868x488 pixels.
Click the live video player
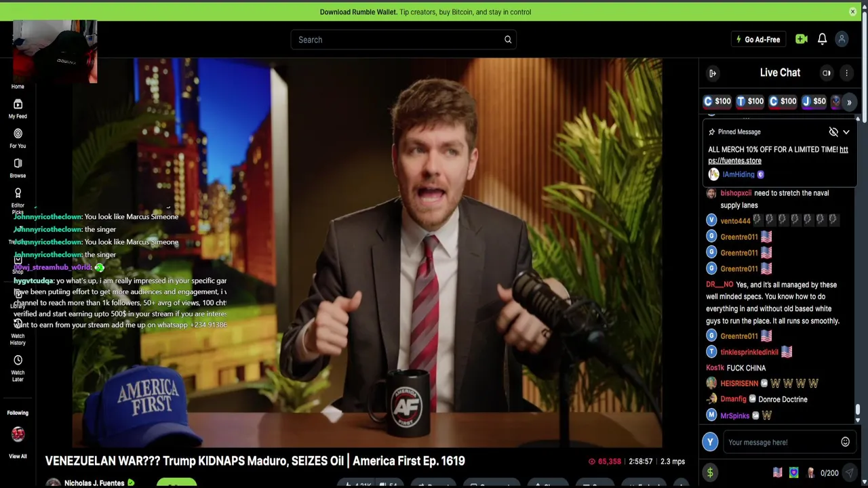(x=367, y=252)
